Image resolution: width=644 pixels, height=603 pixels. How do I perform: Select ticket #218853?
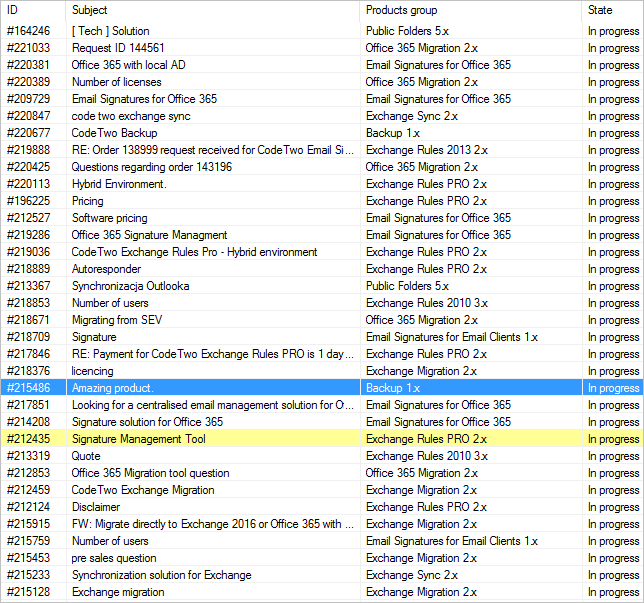point(28,303)
